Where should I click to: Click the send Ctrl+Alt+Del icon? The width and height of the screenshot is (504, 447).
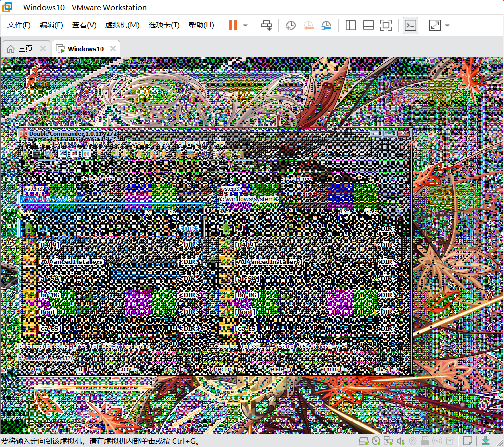(267, 25)
